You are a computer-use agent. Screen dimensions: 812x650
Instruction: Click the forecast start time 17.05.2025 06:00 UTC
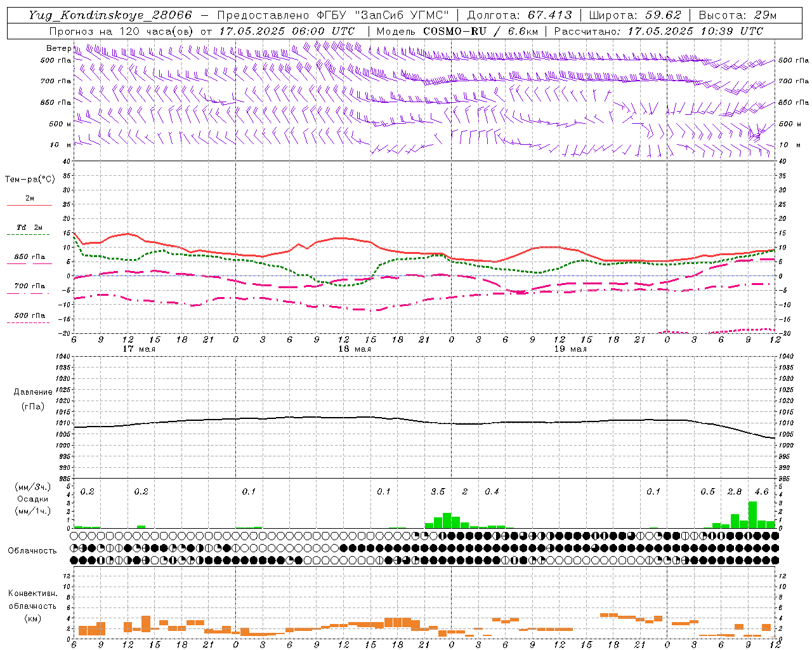click(287, 31)
